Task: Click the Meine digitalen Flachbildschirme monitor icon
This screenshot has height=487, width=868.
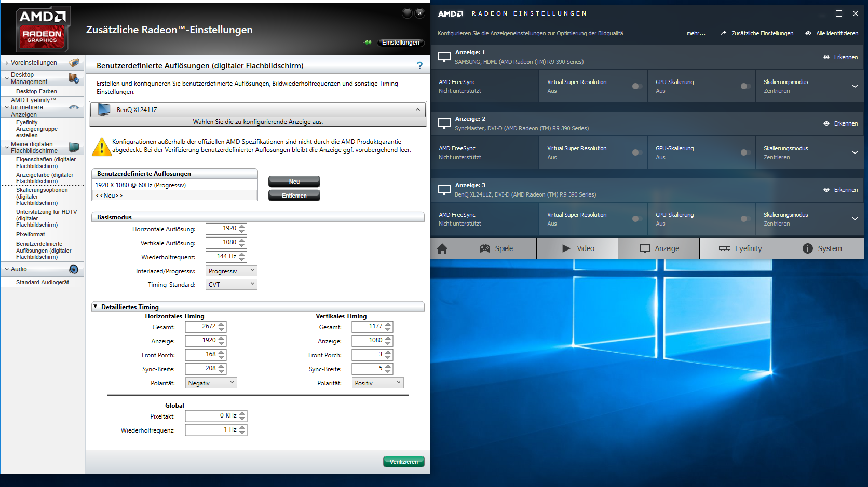Action: 74,147
